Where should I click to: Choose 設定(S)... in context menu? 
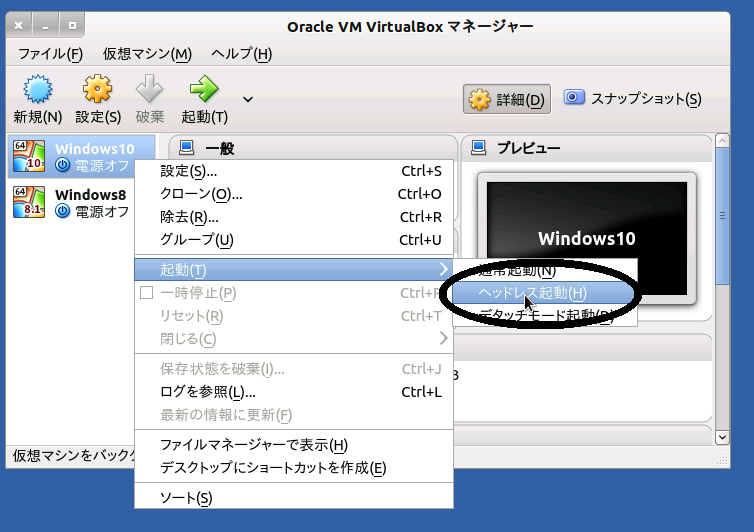click(x=294, y=171)
